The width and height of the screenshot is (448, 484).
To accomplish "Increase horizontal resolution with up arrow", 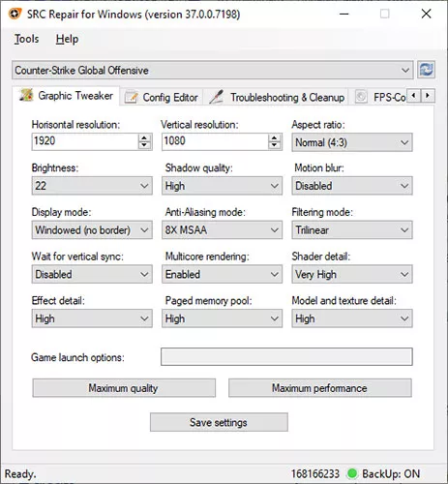I will [x=144, y=137].
